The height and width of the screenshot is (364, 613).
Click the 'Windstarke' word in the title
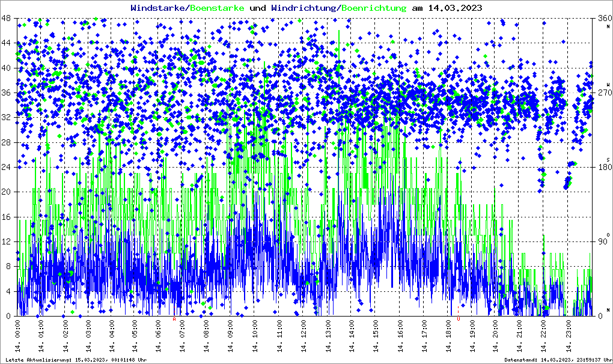pyautogui.click(x=157, y=8)
